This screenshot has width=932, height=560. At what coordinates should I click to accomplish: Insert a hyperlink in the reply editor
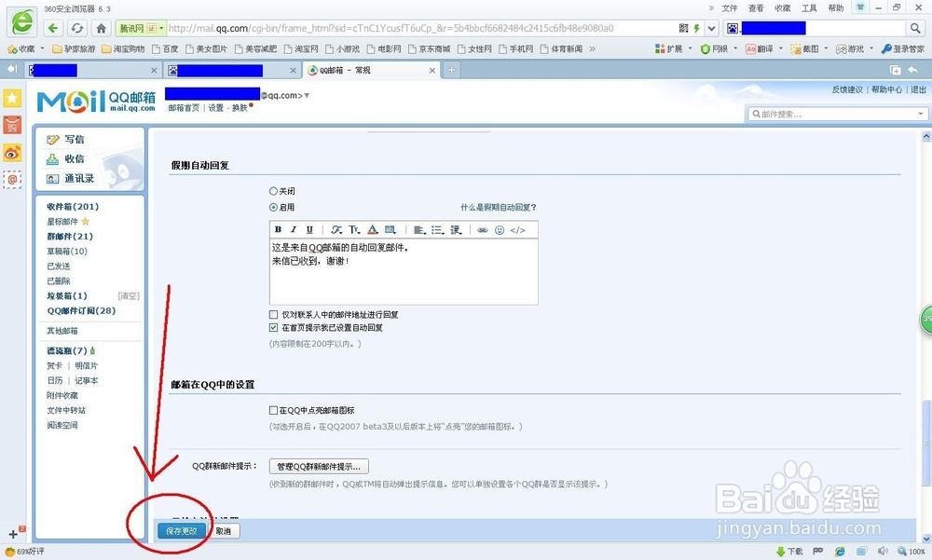483,229
